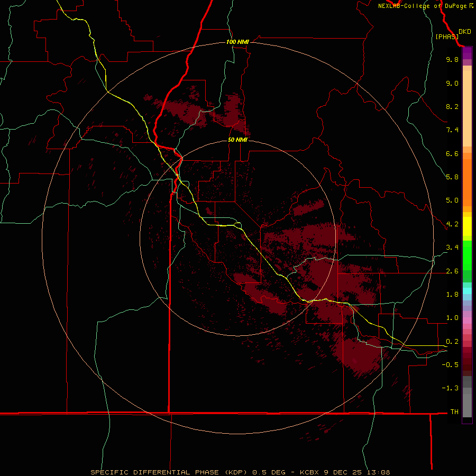Pick the pink color band in legend

coord(467,321)
